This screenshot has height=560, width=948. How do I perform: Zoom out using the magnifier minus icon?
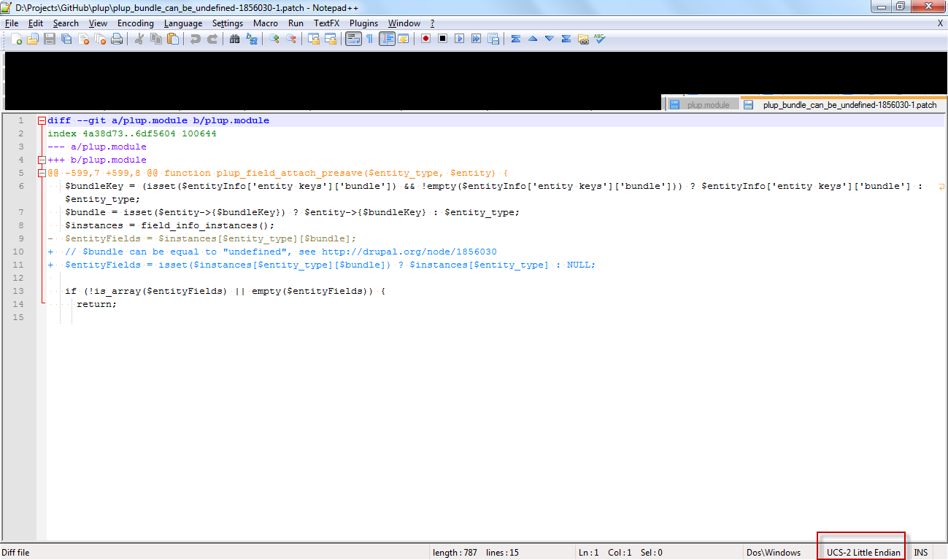coord(290,39)
